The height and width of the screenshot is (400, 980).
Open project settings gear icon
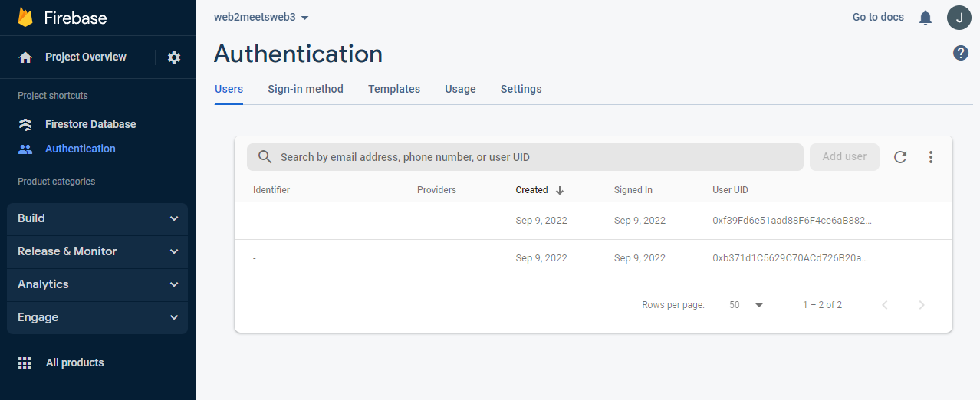click(x=174, y=57)
